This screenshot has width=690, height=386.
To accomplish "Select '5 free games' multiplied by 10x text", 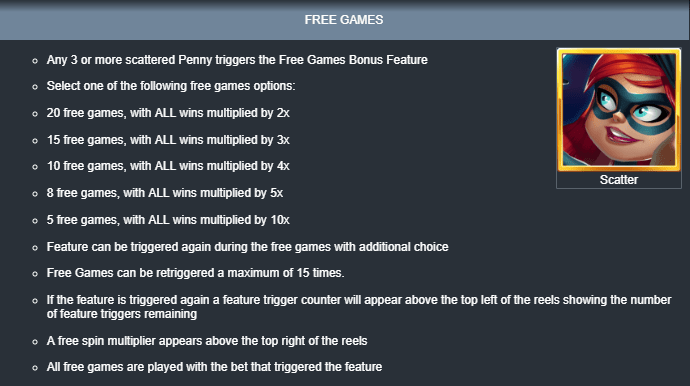I will click(168, 220).
